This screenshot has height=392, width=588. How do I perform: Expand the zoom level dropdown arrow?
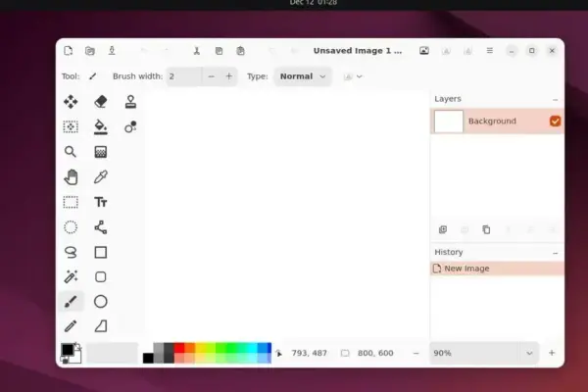[529, 353]
